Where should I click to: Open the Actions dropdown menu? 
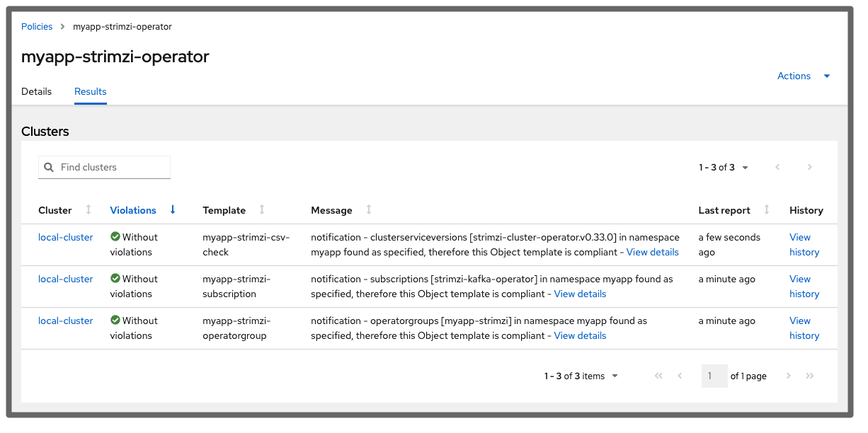[803, 76]
